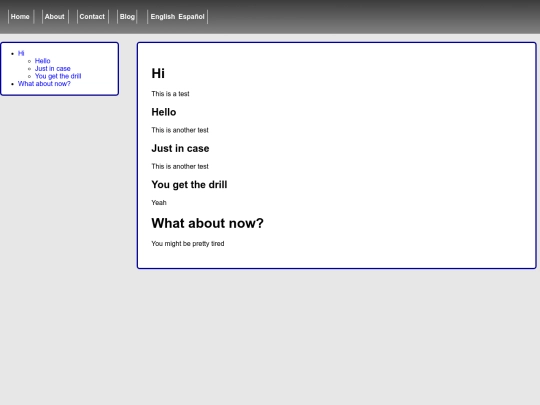Click the 'This is a test' paragraph
The width and height of the screenshot is (540, 405).
click(x=170, y=94)
